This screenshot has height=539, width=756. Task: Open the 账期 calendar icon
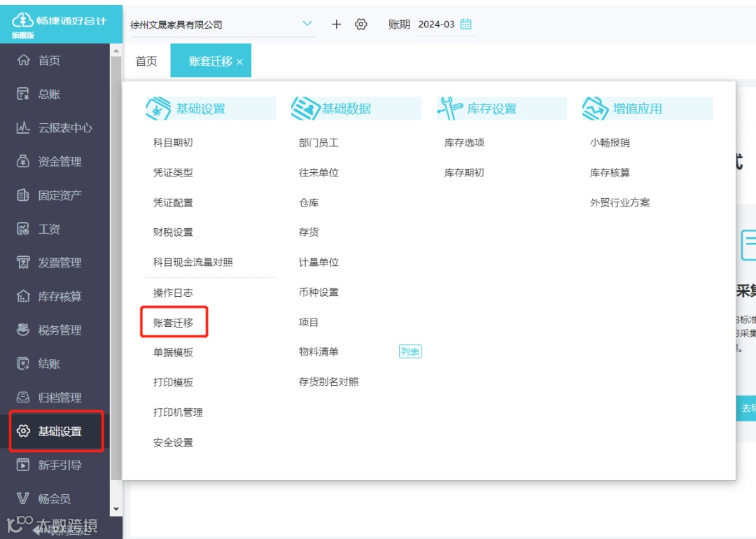(x=465, y=24)
